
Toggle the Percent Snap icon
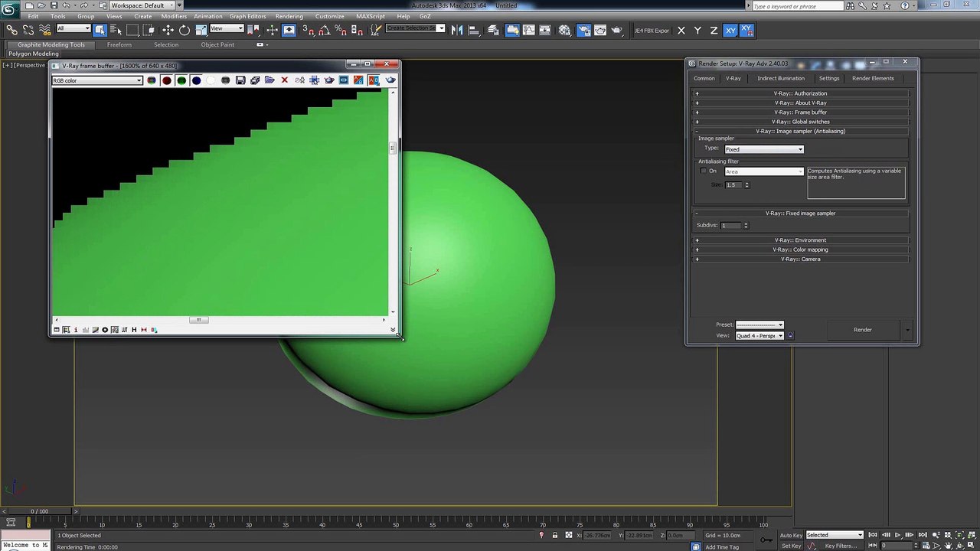[x=340, y=30]
